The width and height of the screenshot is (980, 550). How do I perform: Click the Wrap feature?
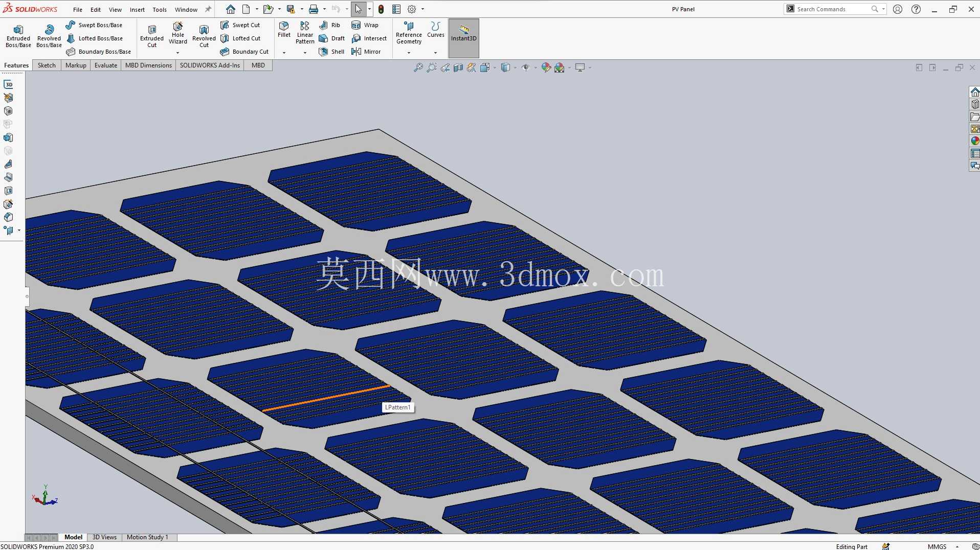pyautogui.click(x=365, y=25)
